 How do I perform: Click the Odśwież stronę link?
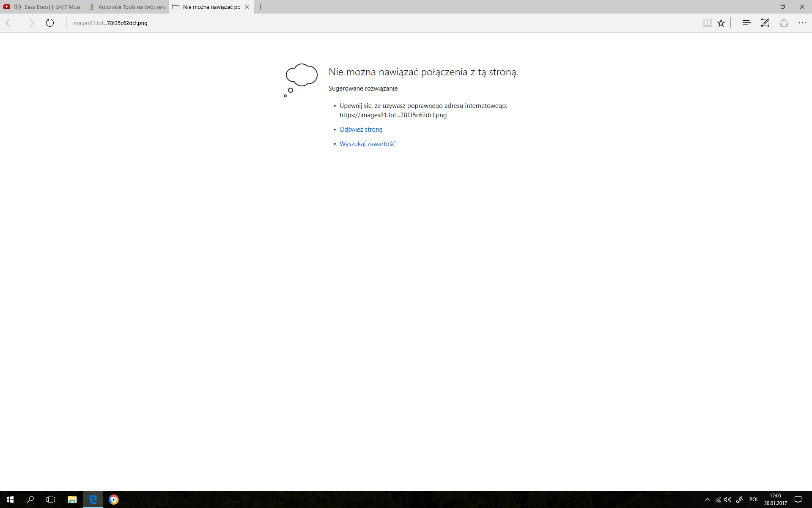tap(361, 130)
